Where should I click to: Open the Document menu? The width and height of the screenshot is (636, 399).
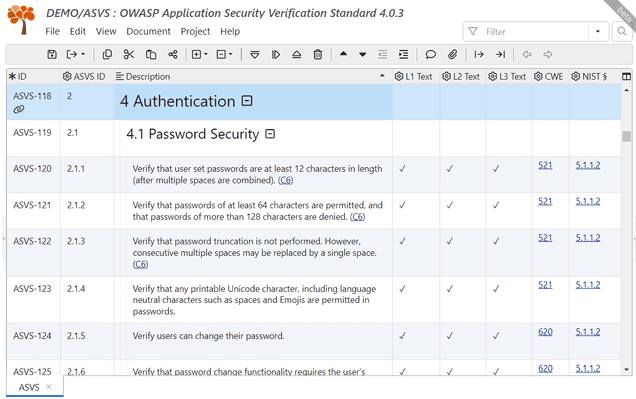click(148, 31)
